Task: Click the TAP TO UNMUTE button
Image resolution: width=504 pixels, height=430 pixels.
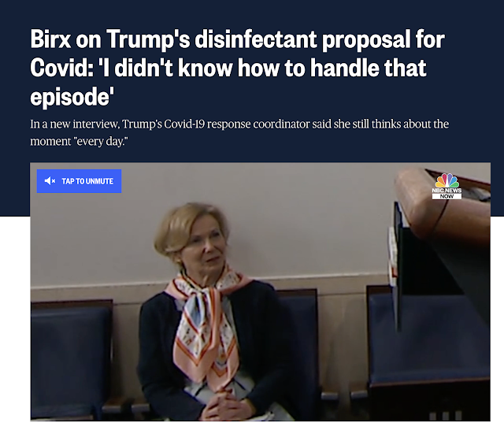Action: coord(79,181)
